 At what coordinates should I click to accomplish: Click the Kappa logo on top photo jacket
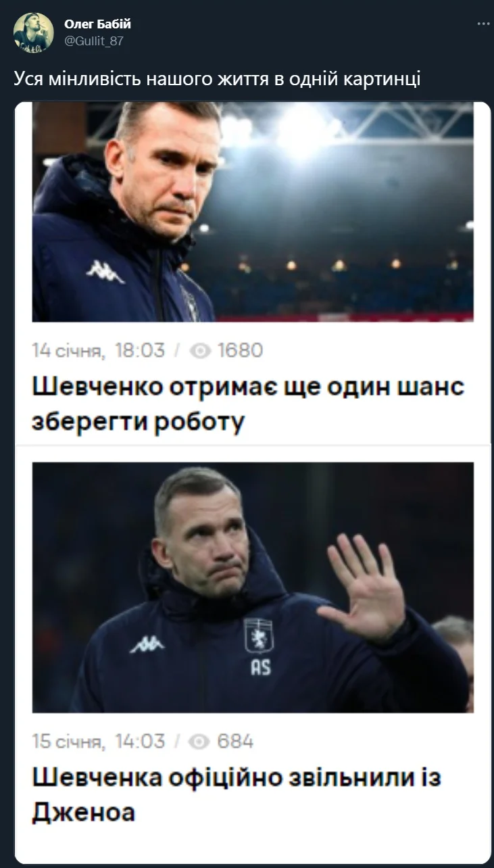pos(105,272)
